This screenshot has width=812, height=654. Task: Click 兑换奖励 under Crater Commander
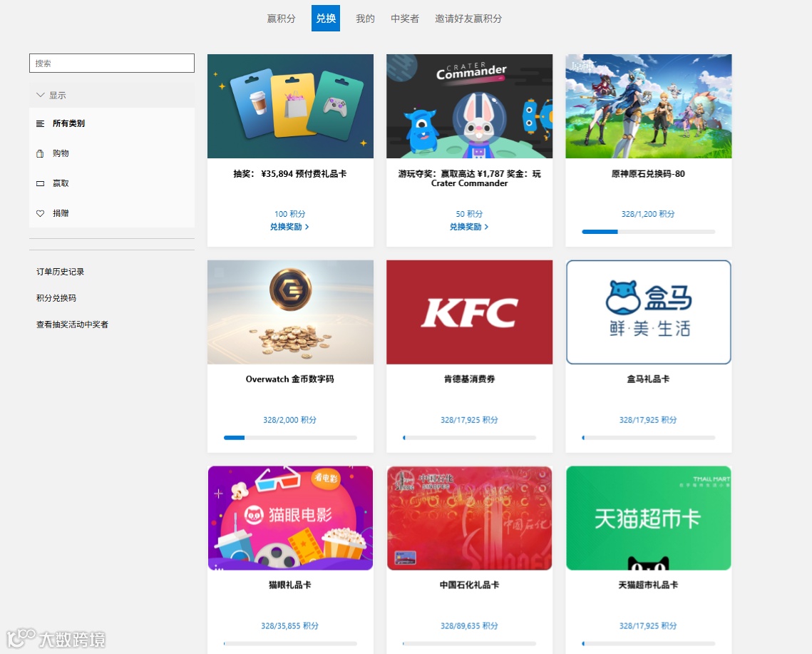[468, 227]
